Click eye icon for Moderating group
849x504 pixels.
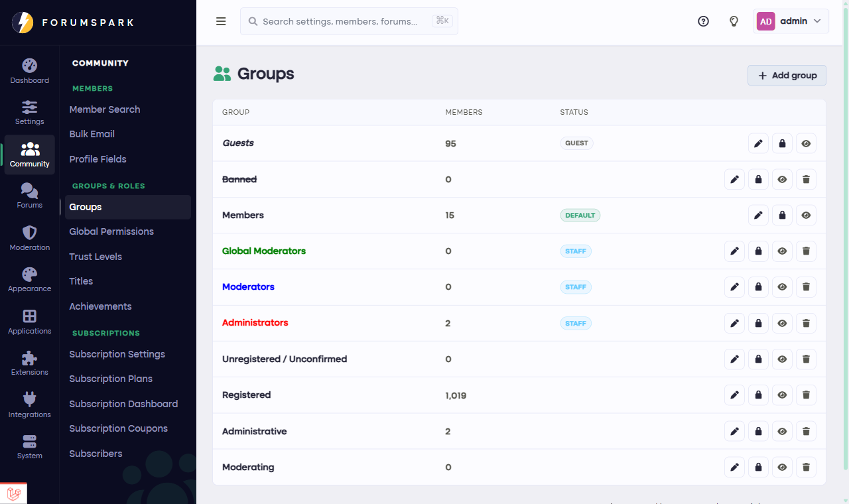tap(783, 467)
